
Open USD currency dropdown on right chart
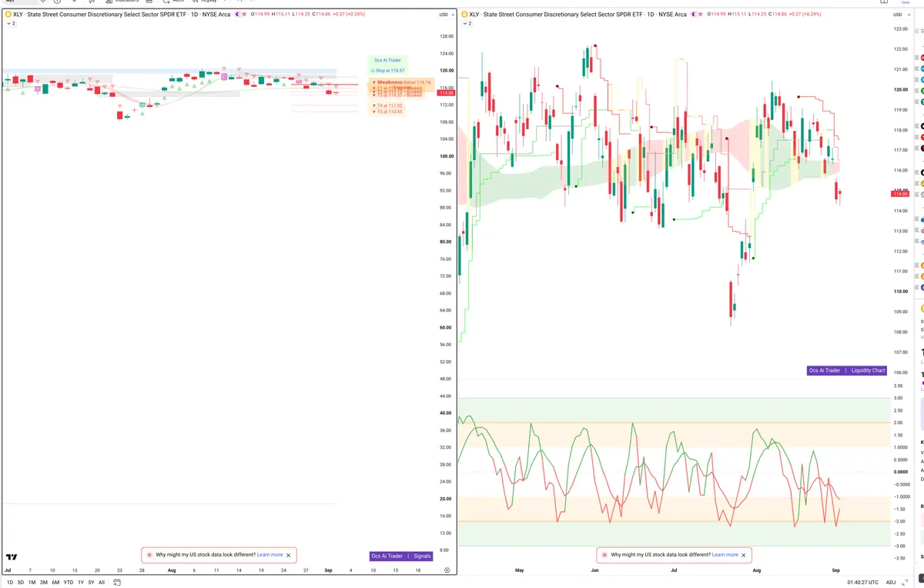pos(901,15)
